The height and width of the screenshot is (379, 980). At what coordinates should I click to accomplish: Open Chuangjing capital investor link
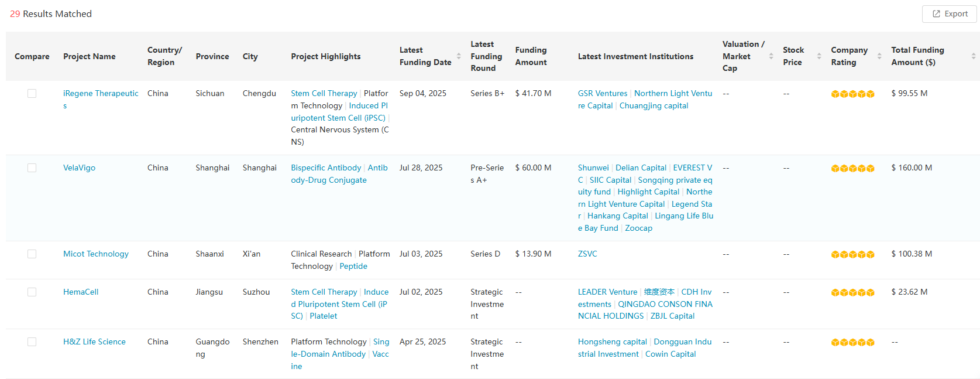coord(654,105)
